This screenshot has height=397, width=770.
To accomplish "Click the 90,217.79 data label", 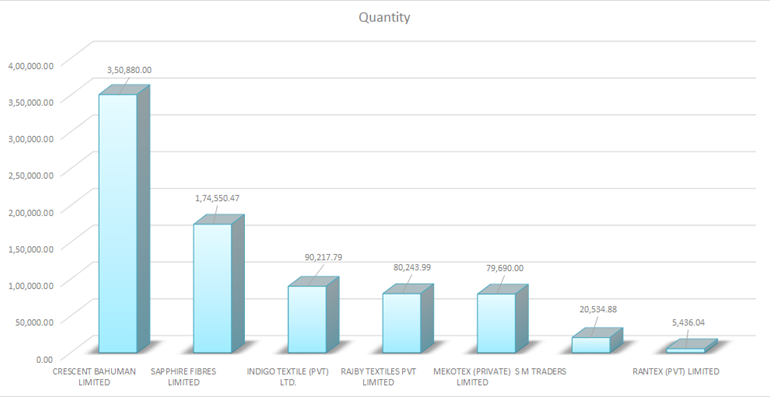I will 323,257.
